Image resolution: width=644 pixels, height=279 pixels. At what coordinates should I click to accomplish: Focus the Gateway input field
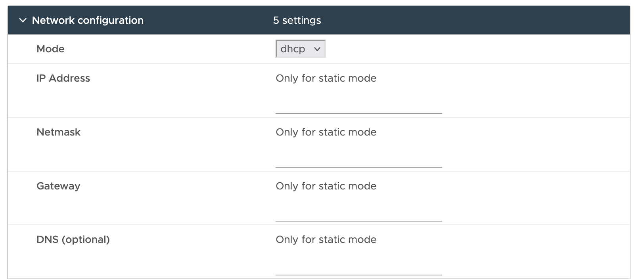[358, 213]
